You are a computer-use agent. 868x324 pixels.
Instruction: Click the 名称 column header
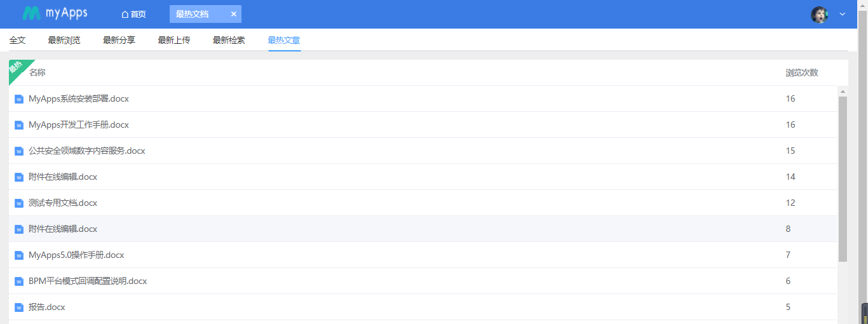[37, 72]
